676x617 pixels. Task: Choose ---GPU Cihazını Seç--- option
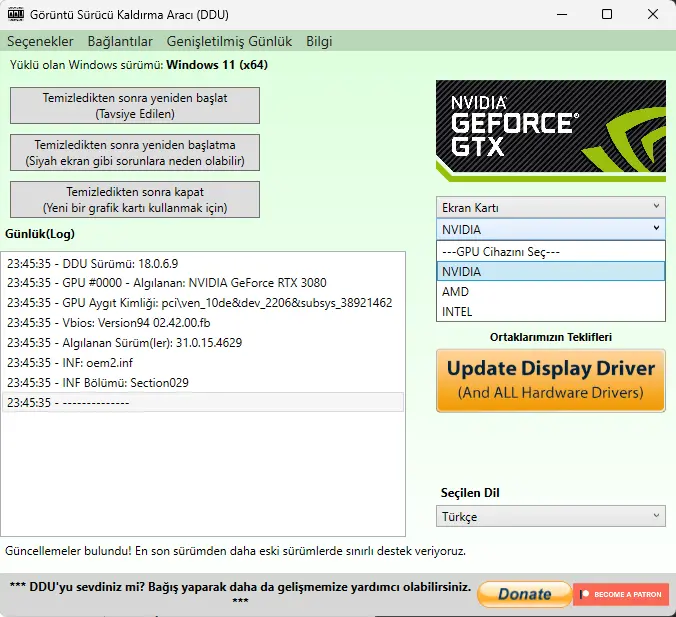tap(551, 252)
